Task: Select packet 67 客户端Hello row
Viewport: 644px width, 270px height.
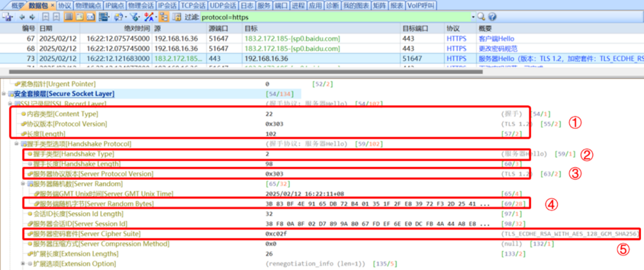Action: pos(239,38)
